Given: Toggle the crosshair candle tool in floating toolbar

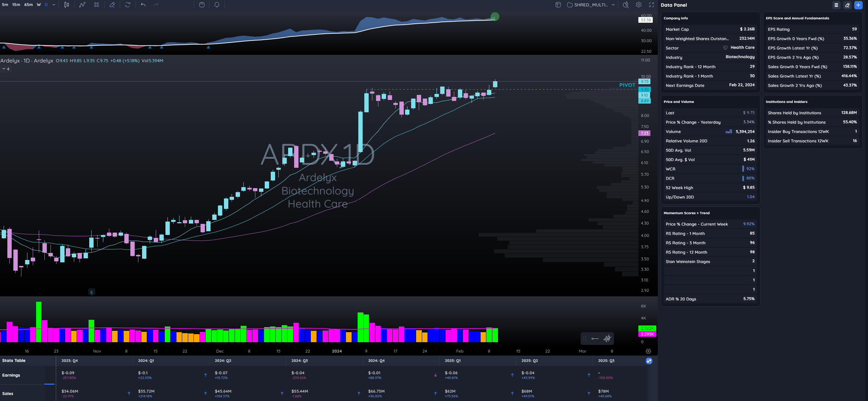Looking at the screenshot, I should (607, 339).
